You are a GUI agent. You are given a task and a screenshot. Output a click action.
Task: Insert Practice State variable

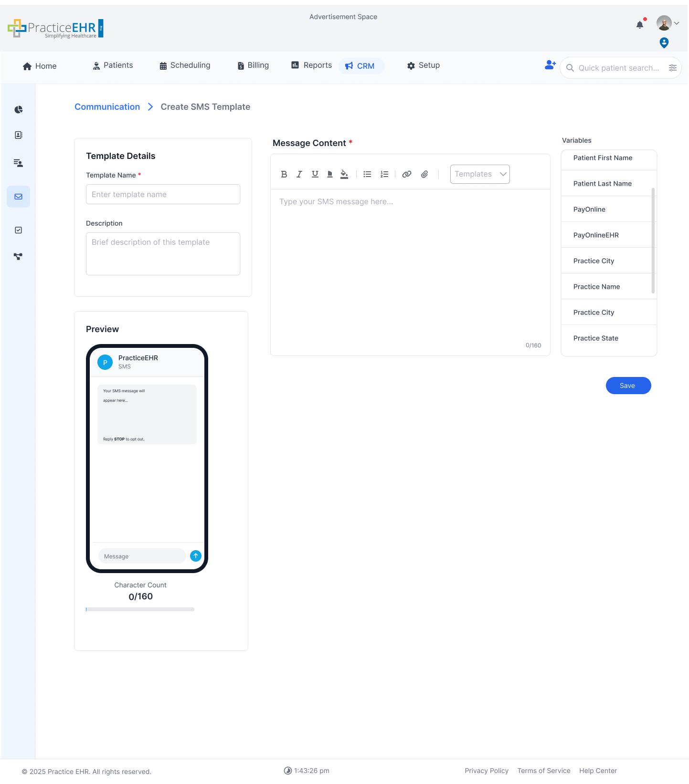click(609, 338)
